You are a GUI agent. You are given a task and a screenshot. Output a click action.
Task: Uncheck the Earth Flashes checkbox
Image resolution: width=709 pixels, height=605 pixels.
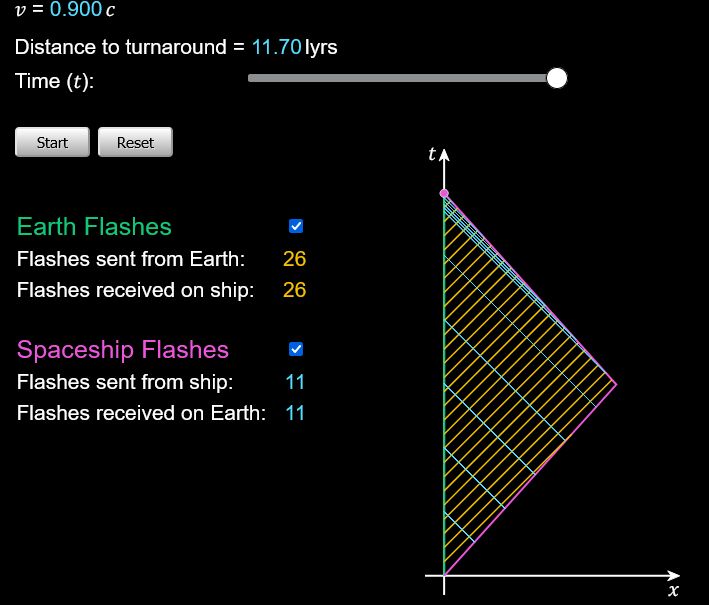click(x=296, y=226)
